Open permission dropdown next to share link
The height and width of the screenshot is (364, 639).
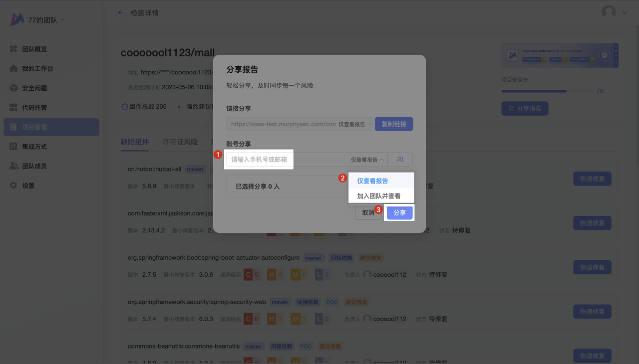355,124
